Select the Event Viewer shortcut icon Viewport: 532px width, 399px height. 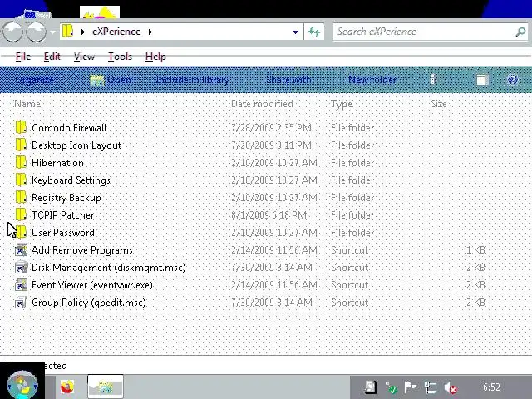[21, 284]
